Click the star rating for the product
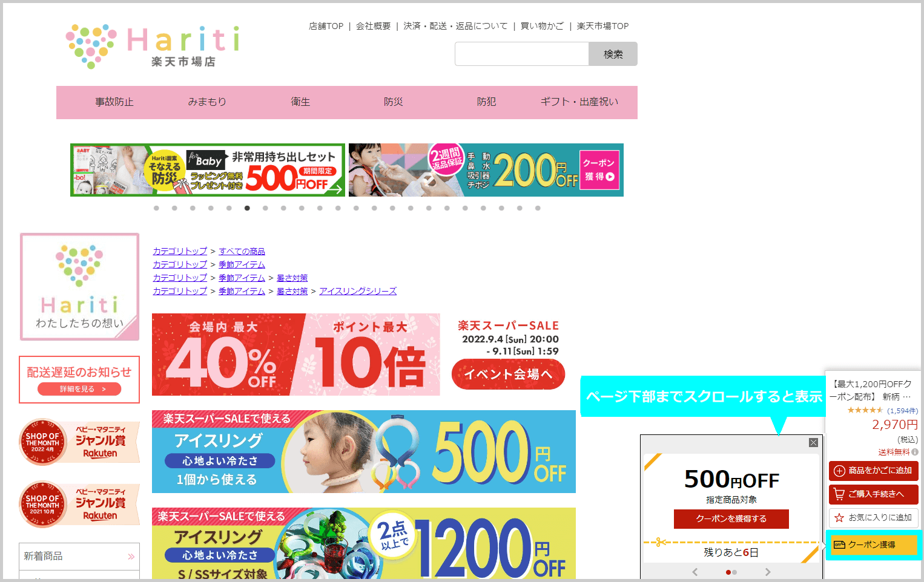Image resolution: width=924 pixels, height=582 pixels. point(865,410)
